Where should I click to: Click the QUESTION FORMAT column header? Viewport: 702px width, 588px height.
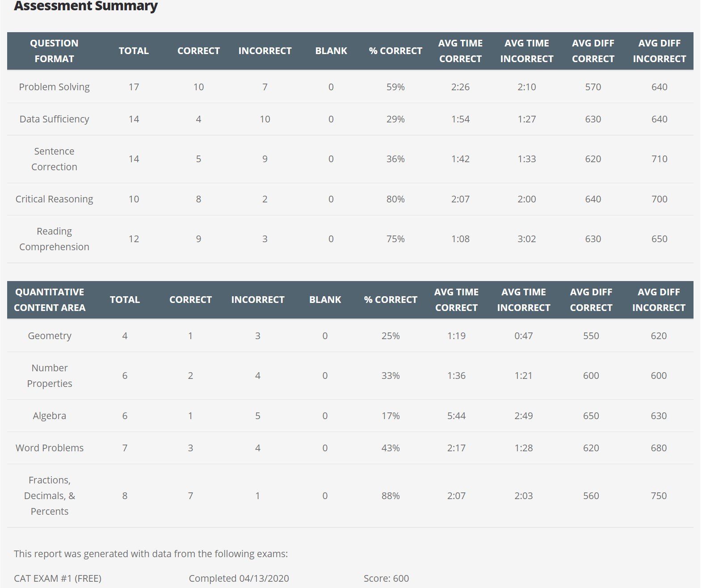54,51
